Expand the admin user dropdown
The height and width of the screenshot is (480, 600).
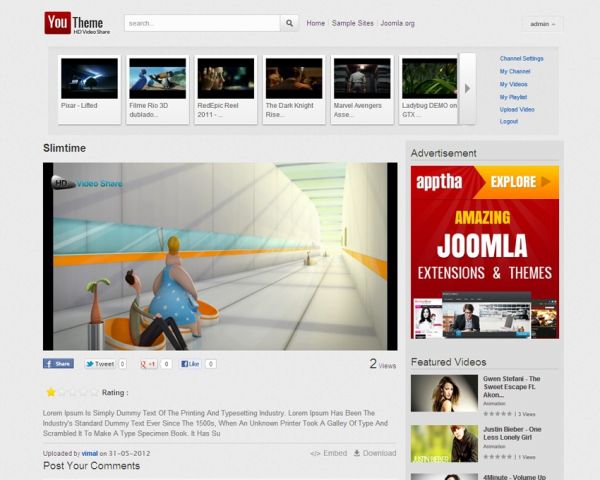(542, 24)
